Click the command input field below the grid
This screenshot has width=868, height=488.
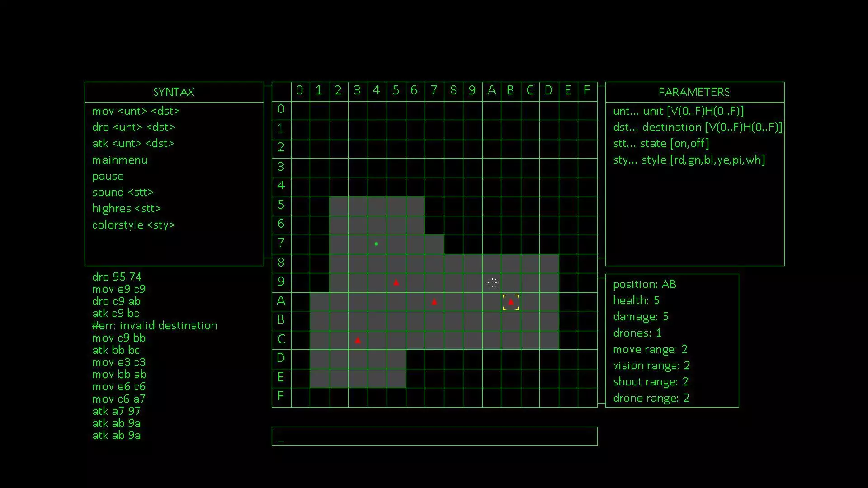434,436
